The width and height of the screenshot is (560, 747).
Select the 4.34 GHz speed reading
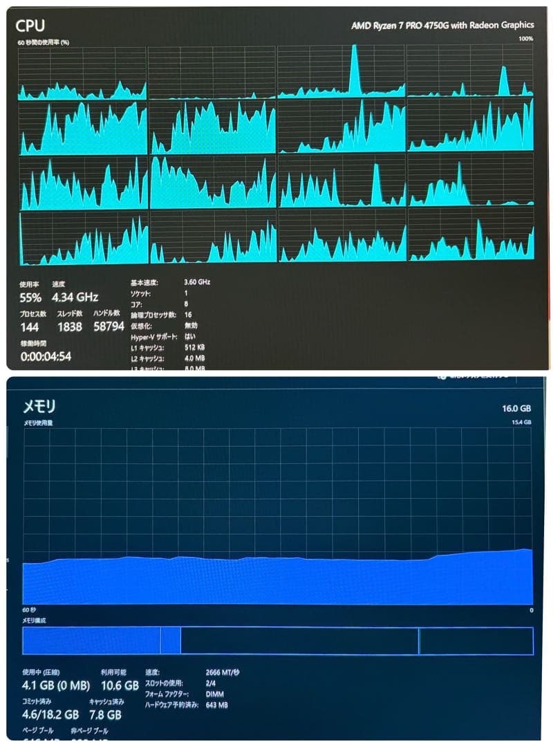click(75, 297)
